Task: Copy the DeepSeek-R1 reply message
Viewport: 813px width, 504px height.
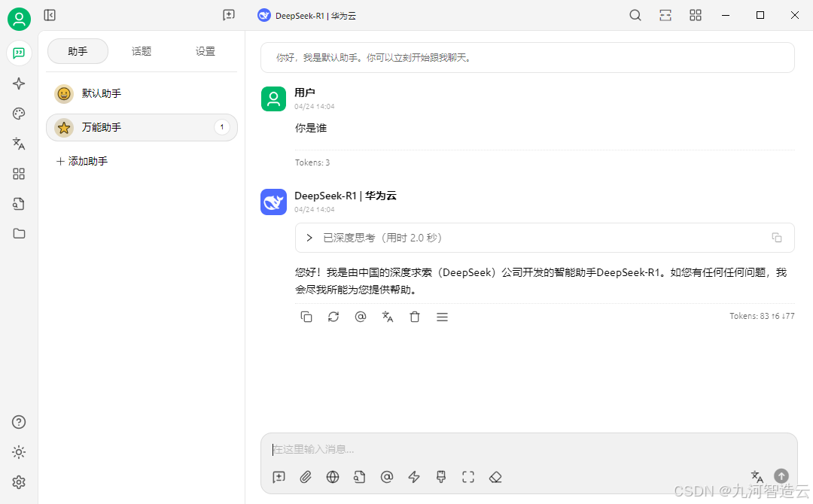Action: [x=306, y=317]
